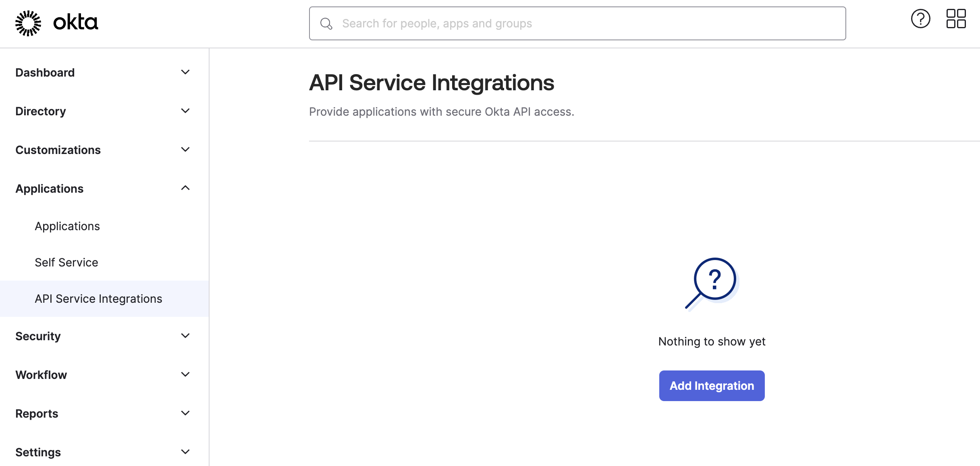Expand the Security section chevron
The width and height of the screenshot is (980, 466).
point(185,336)
